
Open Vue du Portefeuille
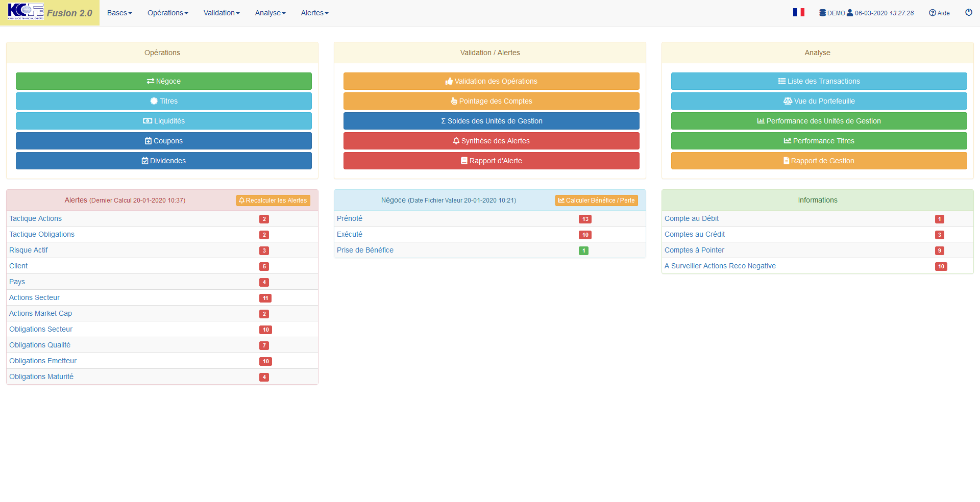pos(819,101)
